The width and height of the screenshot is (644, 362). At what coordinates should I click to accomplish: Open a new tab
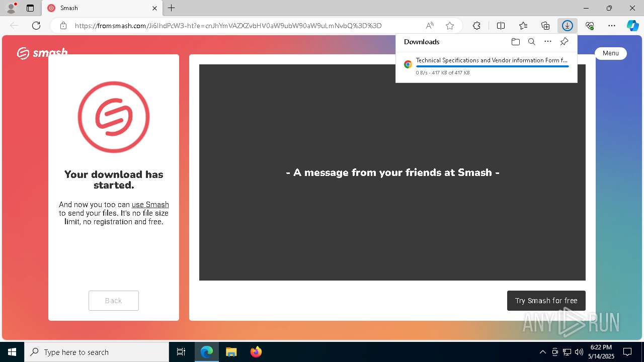pos(172,8)
